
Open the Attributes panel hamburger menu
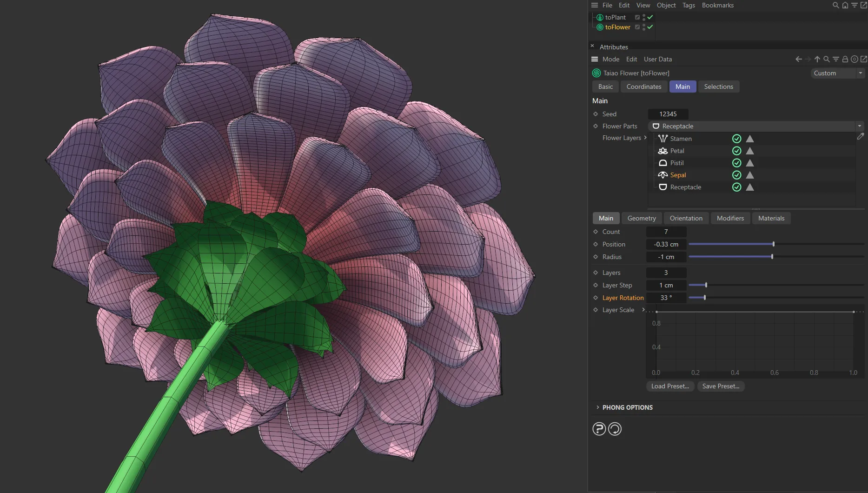click(595, 59)
